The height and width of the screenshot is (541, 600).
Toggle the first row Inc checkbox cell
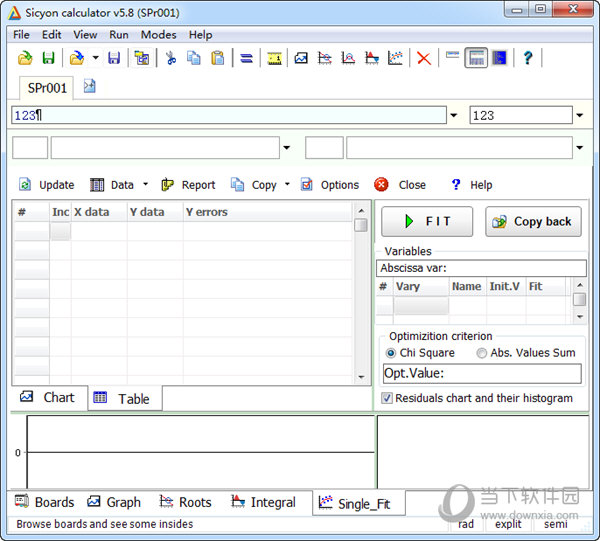(61, 231)
